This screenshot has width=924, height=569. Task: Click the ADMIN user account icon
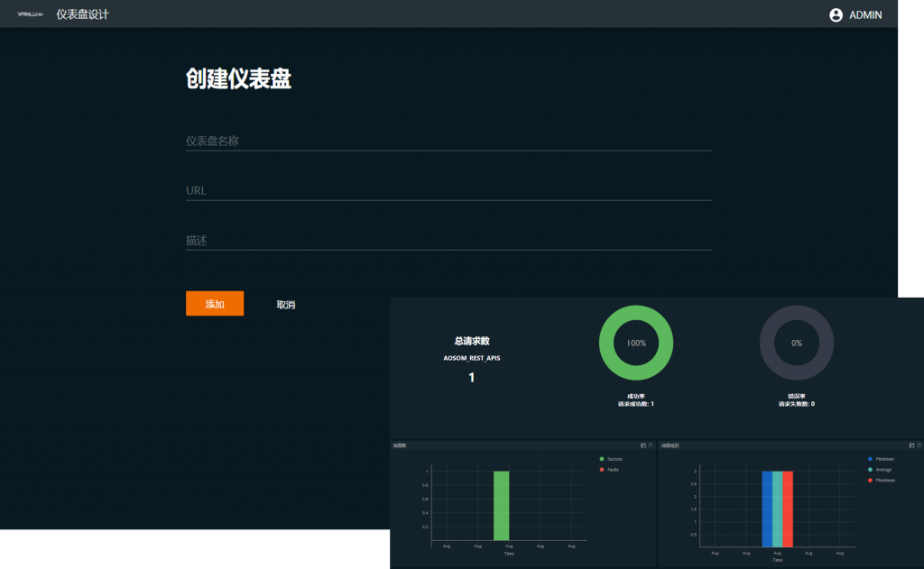[836, 14]
